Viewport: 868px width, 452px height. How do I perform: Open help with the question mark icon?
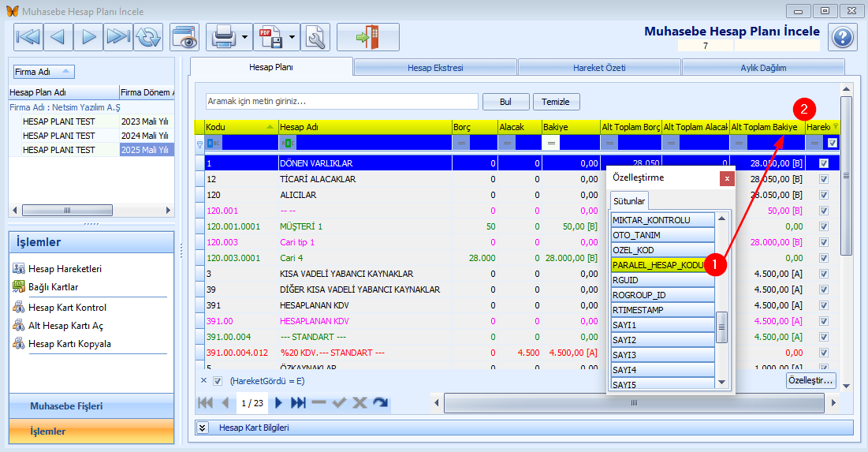tap(843, 37)
